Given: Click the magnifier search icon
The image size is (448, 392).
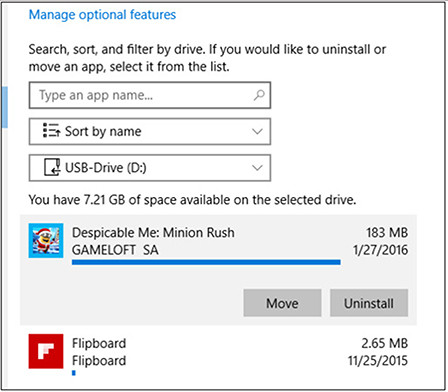Looking at the screenshot, I should tap(259, 95).
